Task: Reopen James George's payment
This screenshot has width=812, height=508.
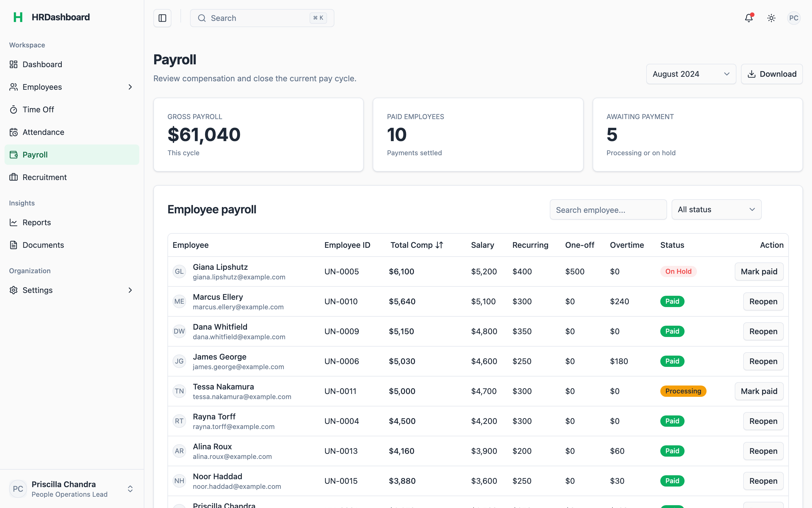Action: click(x=763, y=361)
